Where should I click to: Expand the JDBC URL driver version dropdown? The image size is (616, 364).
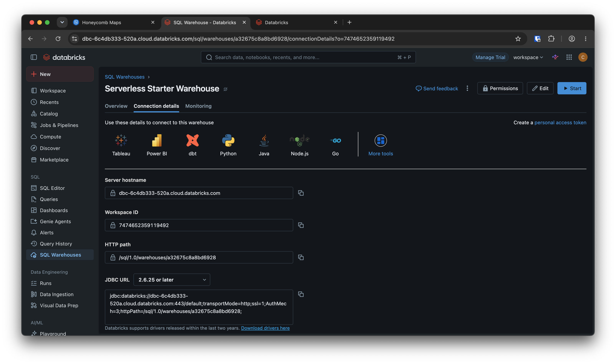click(172, 280)
